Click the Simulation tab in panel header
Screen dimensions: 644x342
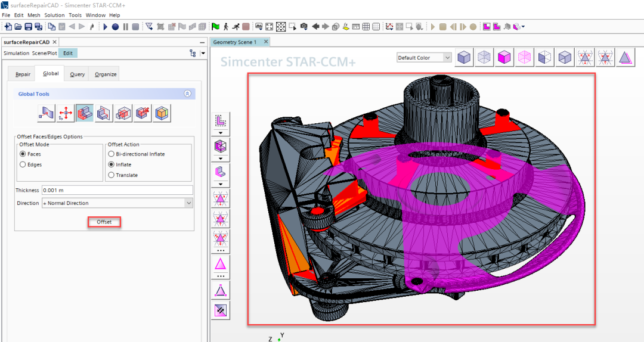pos(17,53)
